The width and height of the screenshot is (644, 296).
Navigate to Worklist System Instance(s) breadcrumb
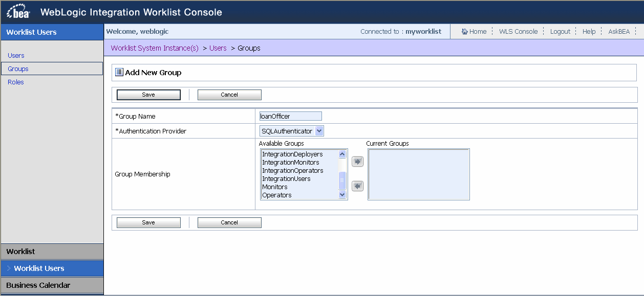click(155, 48)
